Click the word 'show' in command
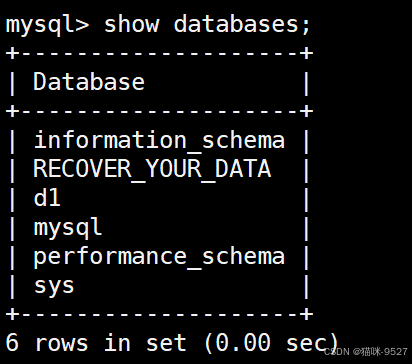Viewport: 412px width, 364px height. 131,24
